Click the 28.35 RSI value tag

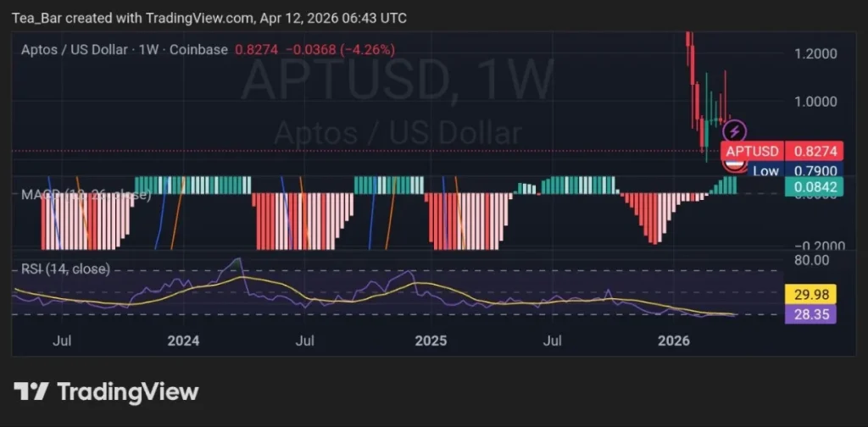810,314
